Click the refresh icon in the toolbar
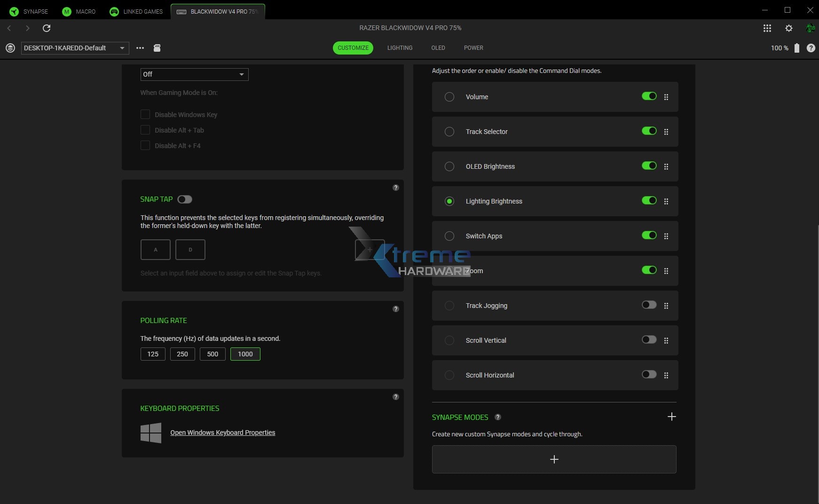 (47, 28)
